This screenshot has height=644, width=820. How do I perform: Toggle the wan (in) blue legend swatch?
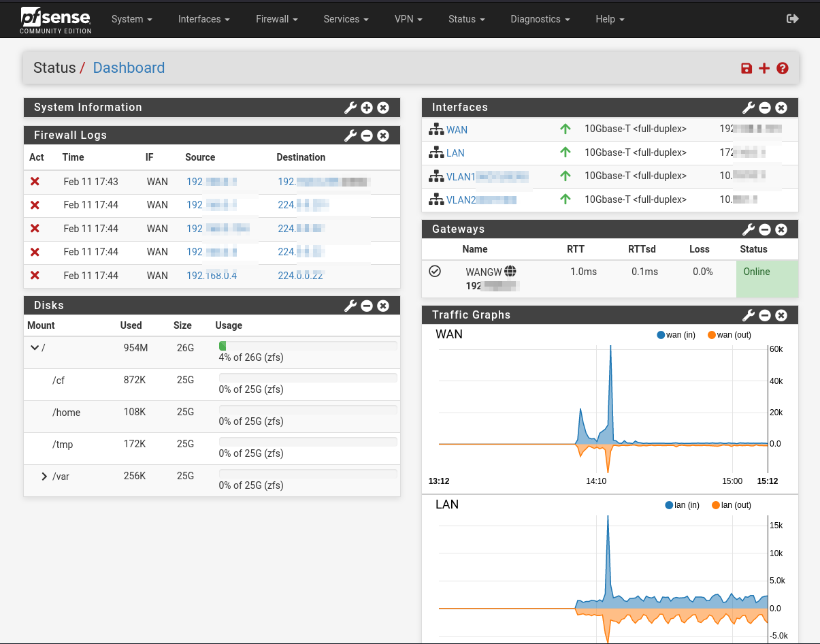[x=661, y=335]
